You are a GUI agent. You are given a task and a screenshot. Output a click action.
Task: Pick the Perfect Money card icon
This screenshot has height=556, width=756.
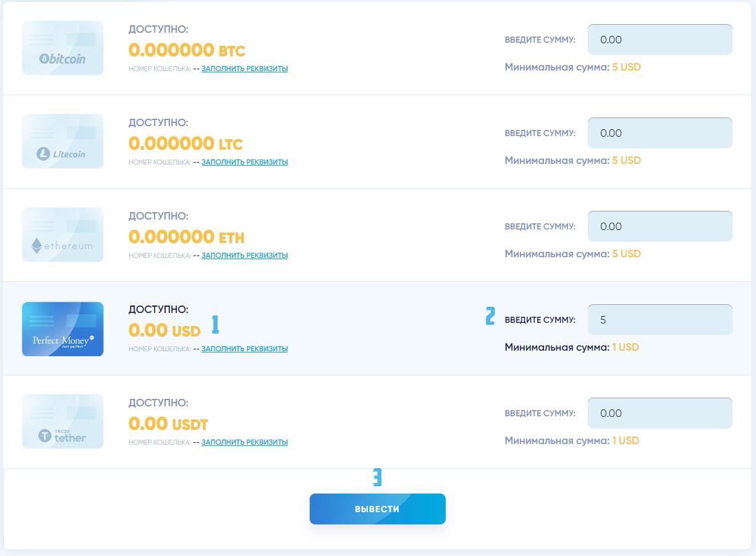tap(62, 329)
